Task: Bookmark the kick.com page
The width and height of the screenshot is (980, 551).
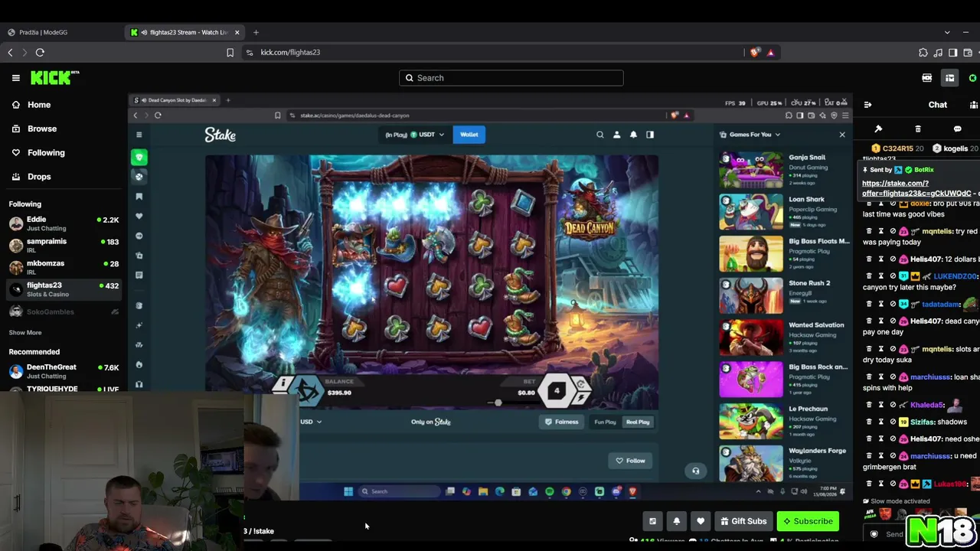Action: 230,52
